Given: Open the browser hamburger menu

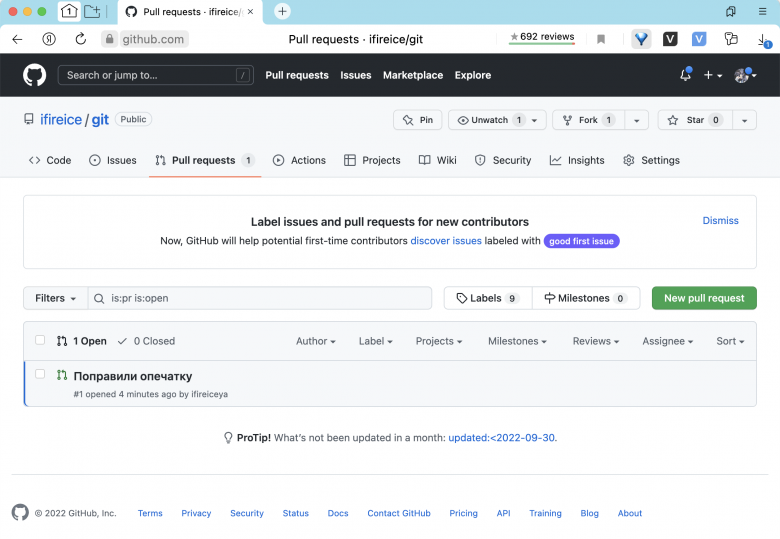Looking at the screenshot, I should (x=762, y=11).
